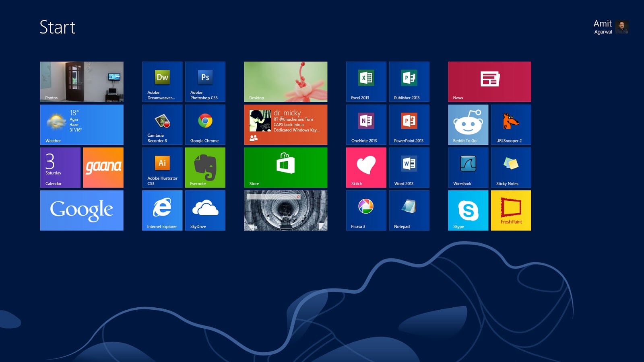Open the Google tile
Viewport: 644px width, 362px height.
pyautogui.click(x=82, y=210)
